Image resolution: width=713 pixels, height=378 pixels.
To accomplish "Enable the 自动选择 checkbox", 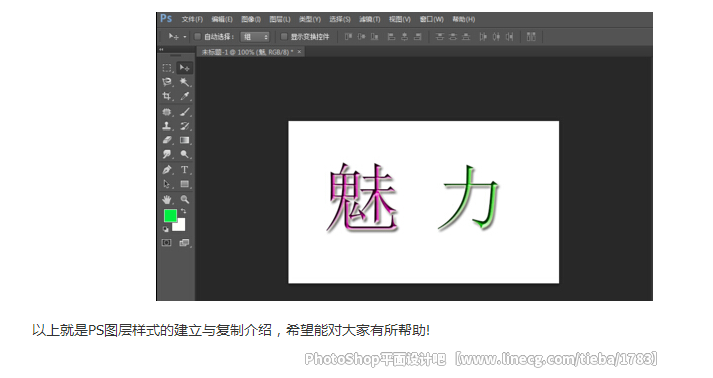I will point(197,36).
